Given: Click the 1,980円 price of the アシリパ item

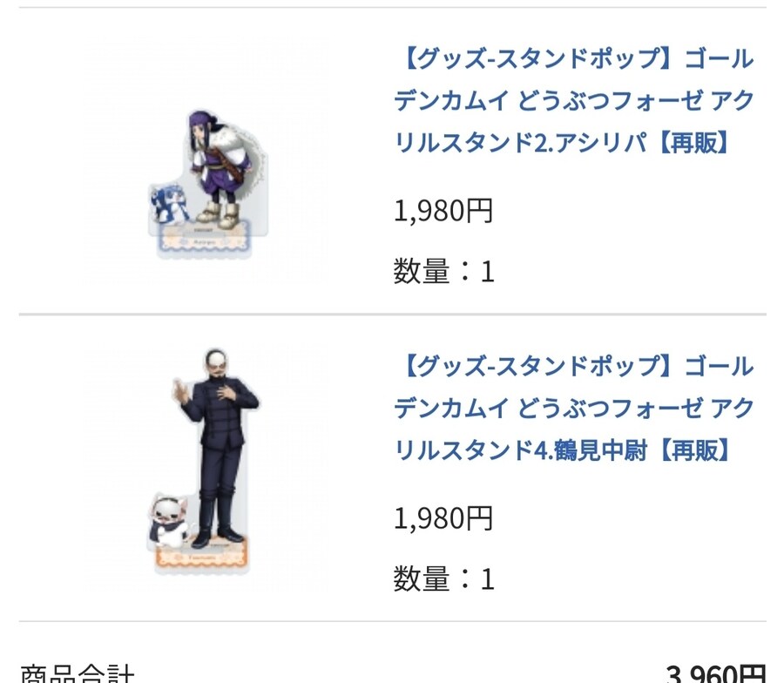Looking at the screenshot, I should coord(443,211).
